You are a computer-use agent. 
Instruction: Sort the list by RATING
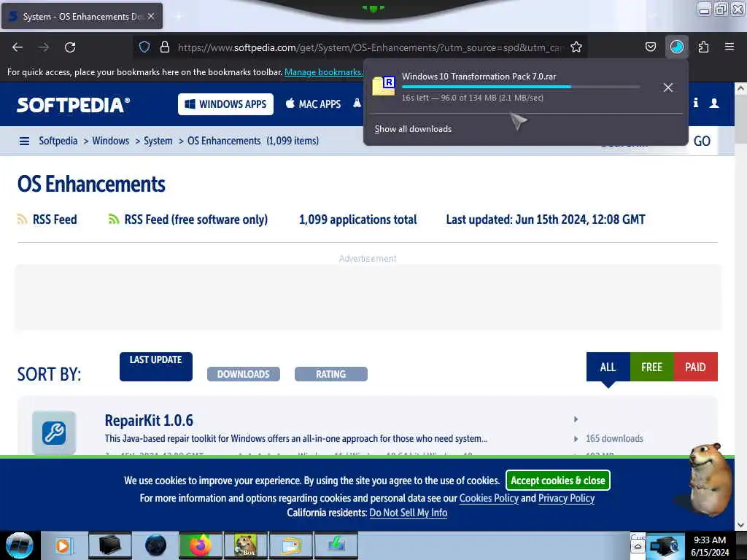331,374
